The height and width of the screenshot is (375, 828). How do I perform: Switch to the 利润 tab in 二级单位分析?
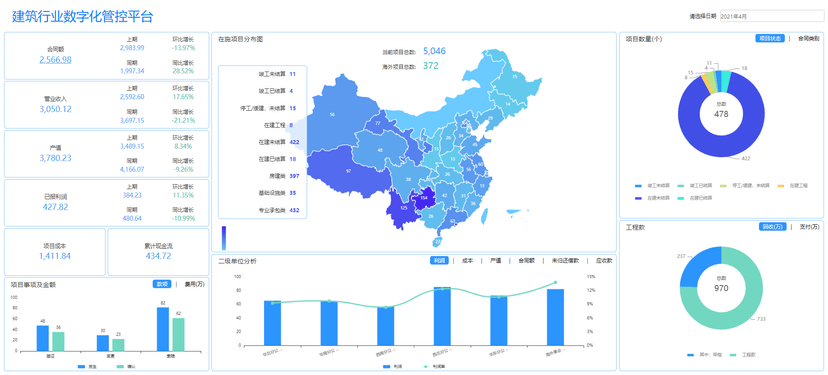[x=439, y=260]
